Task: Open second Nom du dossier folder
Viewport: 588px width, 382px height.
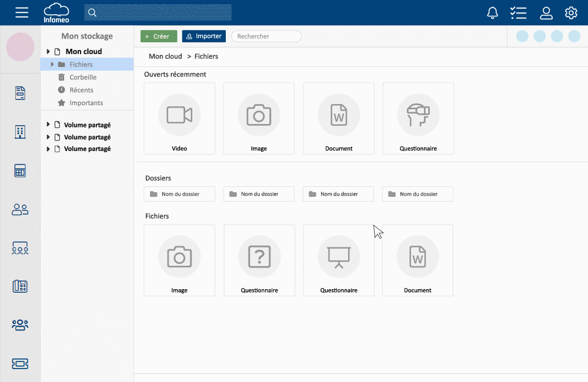Action: (259, 194)
